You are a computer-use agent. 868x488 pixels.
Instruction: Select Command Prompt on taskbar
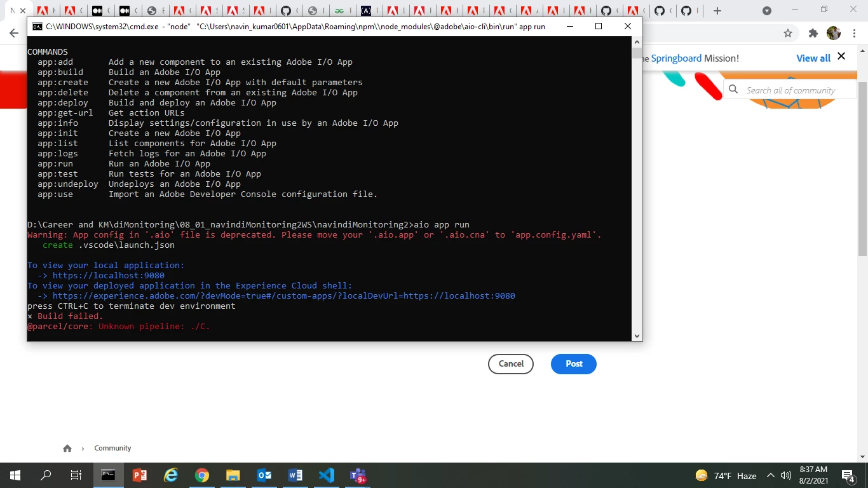[109, 475]
